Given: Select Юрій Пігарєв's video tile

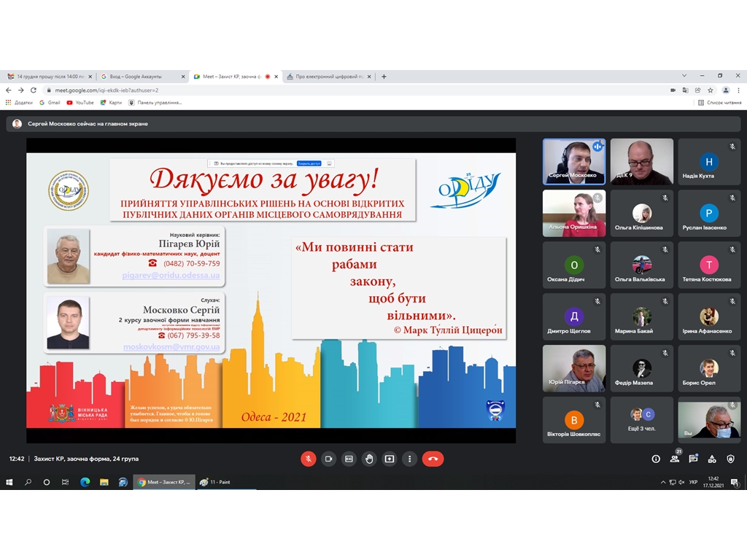Looking at the screenshot, I should click(574, 368).
